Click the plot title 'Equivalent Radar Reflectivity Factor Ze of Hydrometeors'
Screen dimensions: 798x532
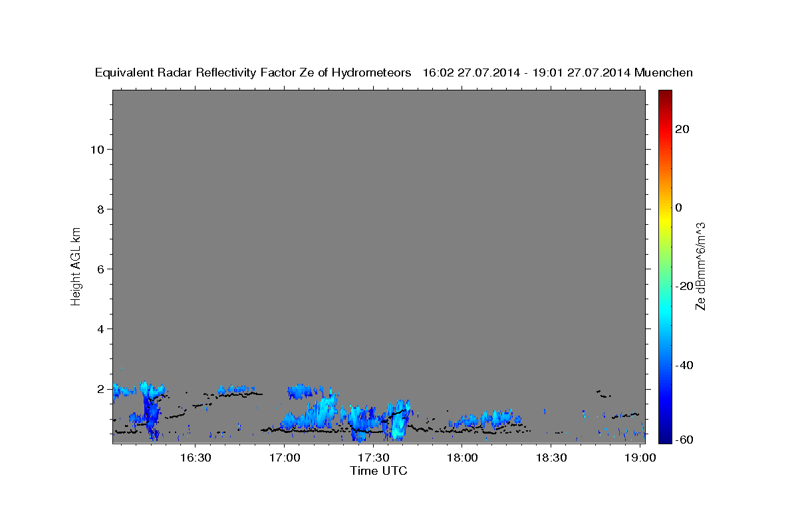[x=253, y=72]
